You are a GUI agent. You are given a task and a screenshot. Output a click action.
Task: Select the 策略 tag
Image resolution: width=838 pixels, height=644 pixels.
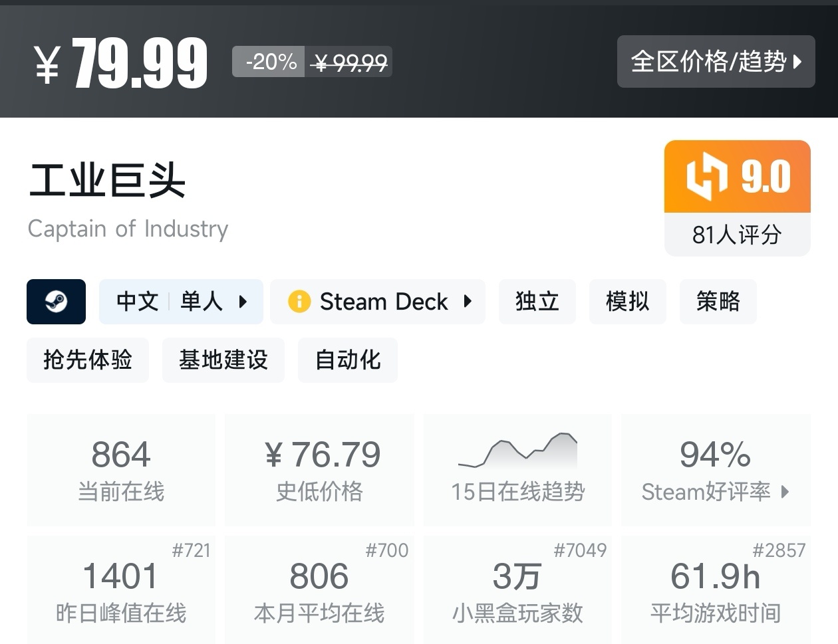[718, 302]
